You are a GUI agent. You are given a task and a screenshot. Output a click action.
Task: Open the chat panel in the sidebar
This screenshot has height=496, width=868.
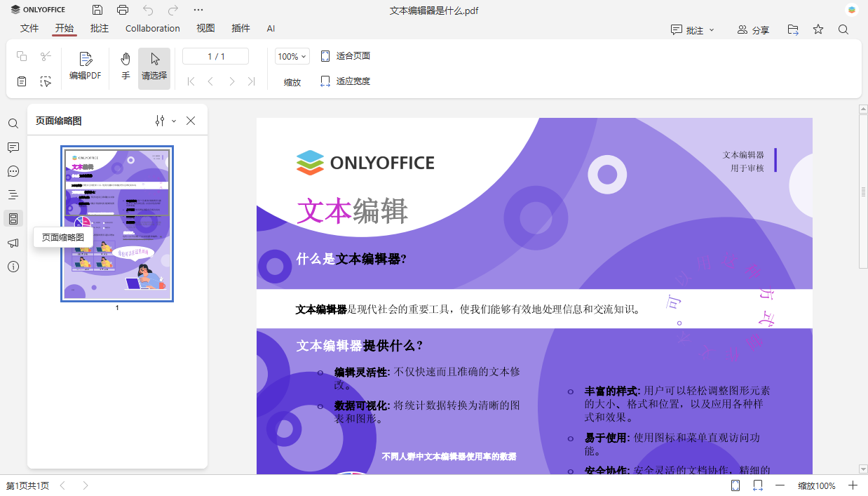(13, 171)
